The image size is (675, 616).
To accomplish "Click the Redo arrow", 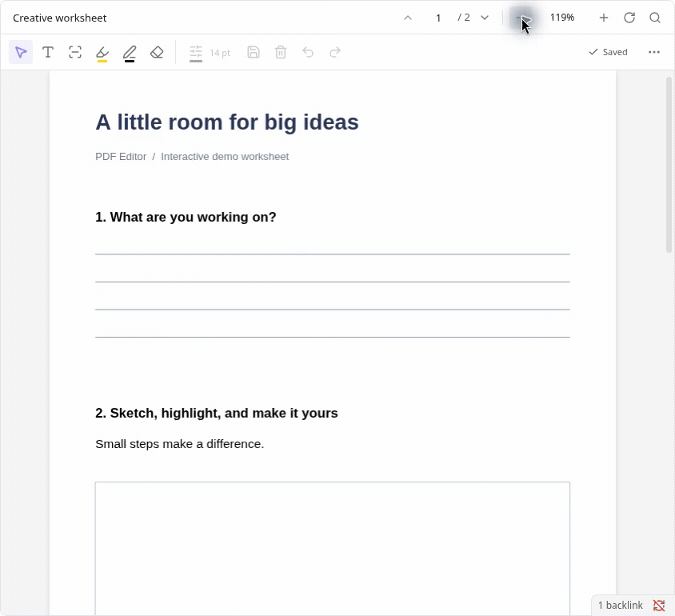I will point(335,53).
